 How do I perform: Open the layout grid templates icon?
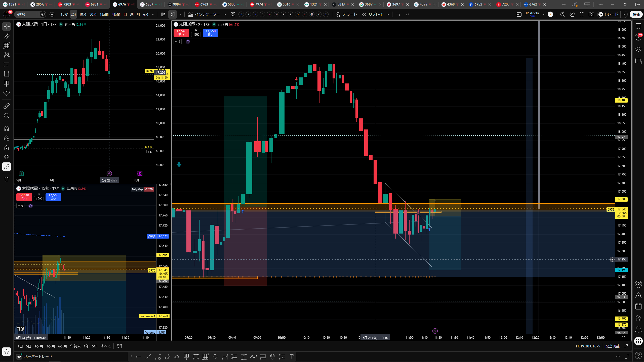[233, 14]
